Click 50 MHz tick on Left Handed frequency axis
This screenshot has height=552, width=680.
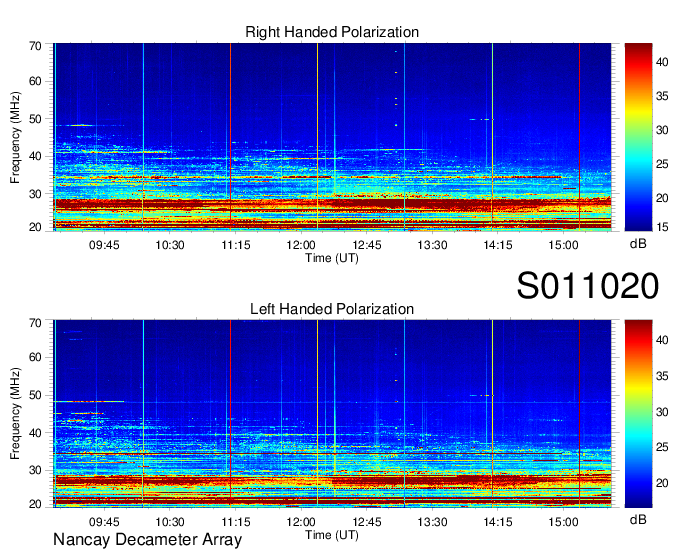click(35, 395)
